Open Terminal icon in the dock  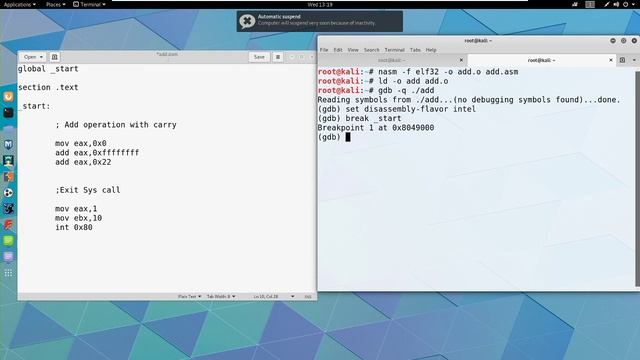tap(8, 113)
